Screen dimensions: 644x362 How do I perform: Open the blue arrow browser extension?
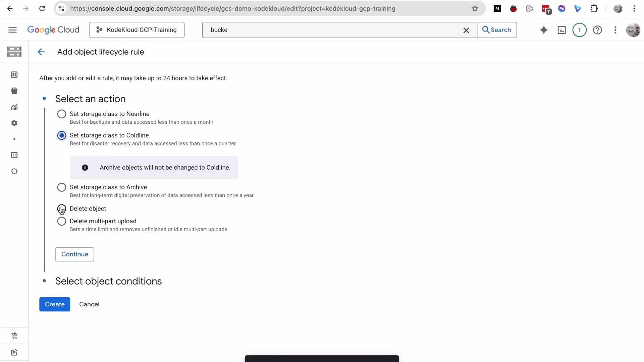coord(578,9)
